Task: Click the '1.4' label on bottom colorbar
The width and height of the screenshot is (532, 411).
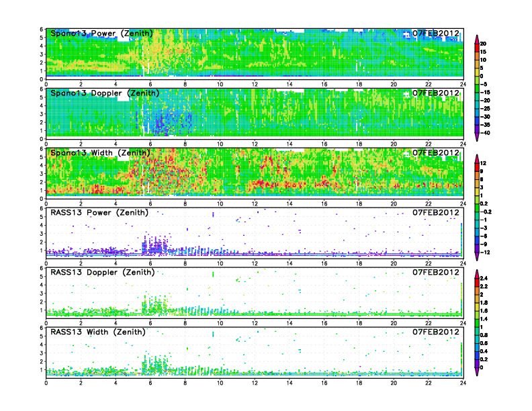Action: pos(484,319)
